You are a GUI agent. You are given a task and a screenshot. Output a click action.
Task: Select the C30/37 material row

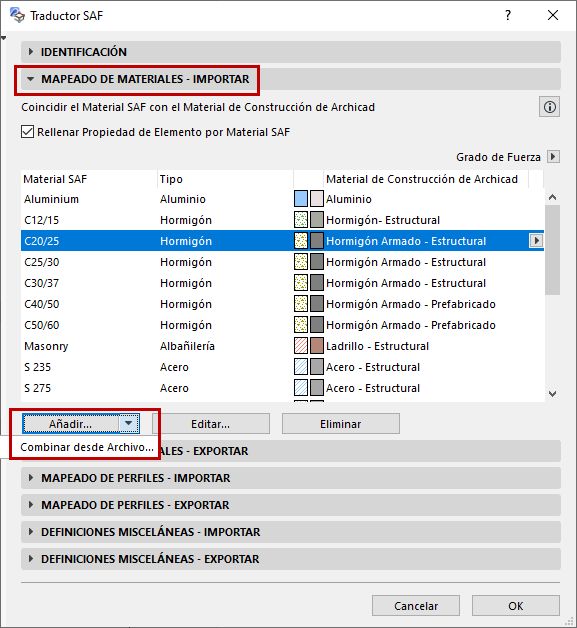click(x=282, y=283)
